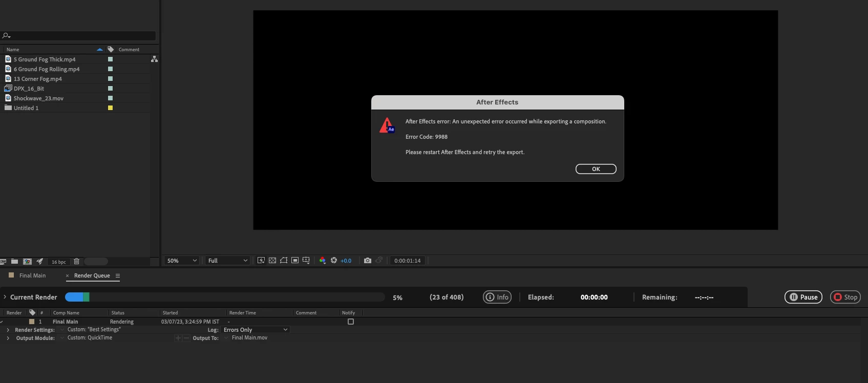Click the search icon in Project panel
This screenshot has height=383, width=868.
pyautogui.click(x=6, y=36)
